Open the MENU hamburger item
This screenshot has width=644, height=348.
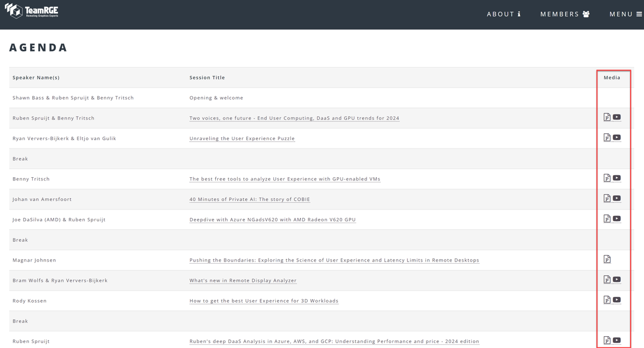coord(625,14)
